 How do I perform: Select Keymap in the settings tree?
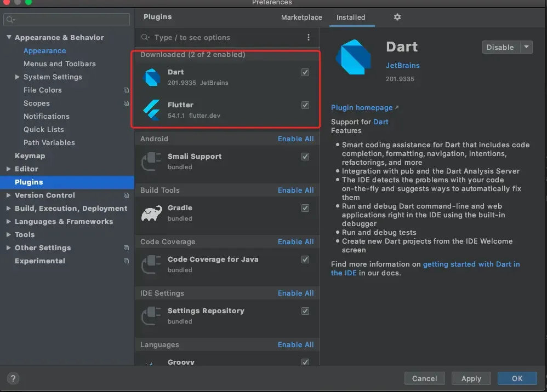(30, 155)
